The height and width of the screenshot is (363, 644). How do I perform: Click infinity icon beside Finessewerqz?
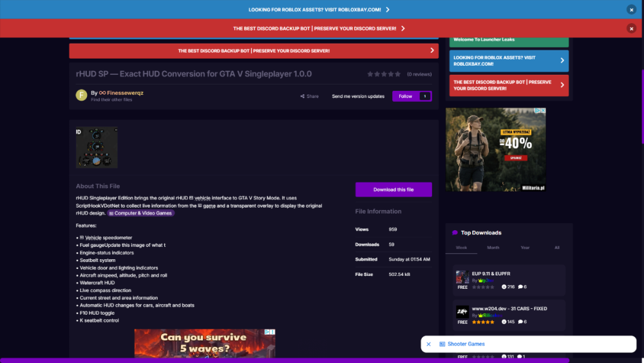coord(102,93)
